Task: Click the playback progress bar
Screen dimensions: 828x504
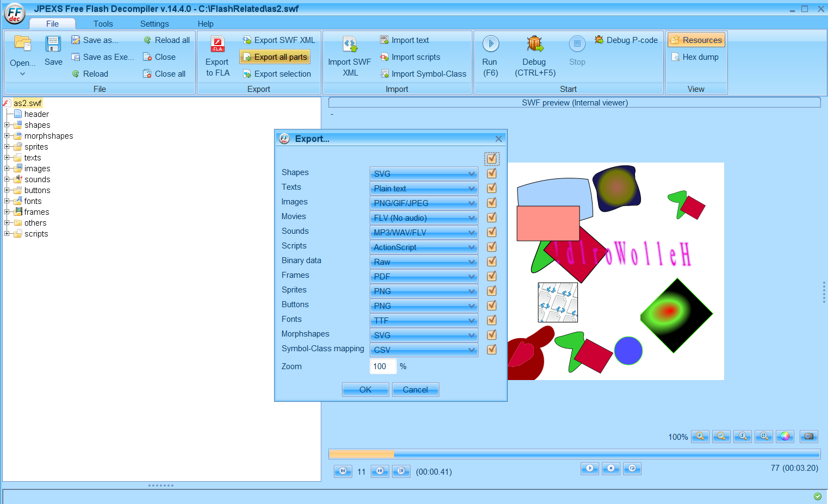Action: [x=575, y=454]
